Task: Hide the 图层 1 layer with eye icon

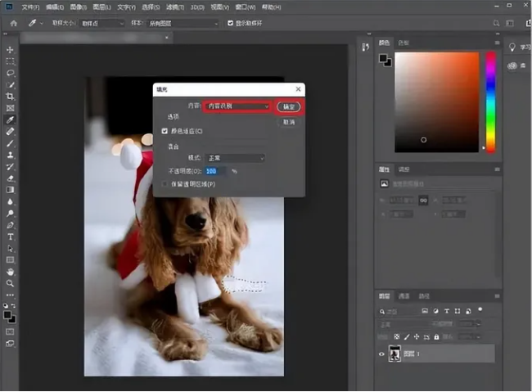Action: click(x=381, y=354)
